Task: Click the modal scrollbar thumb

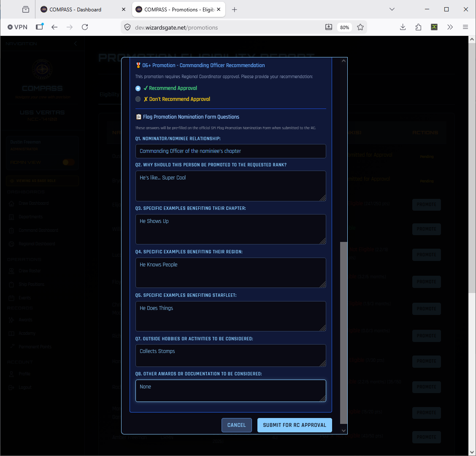Action: [x=343, y=333]
